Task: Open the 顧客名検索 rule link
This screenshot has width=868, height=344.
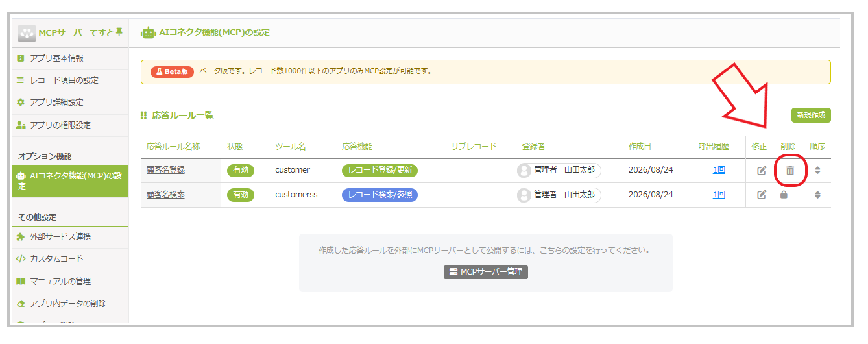Action: 165,194
